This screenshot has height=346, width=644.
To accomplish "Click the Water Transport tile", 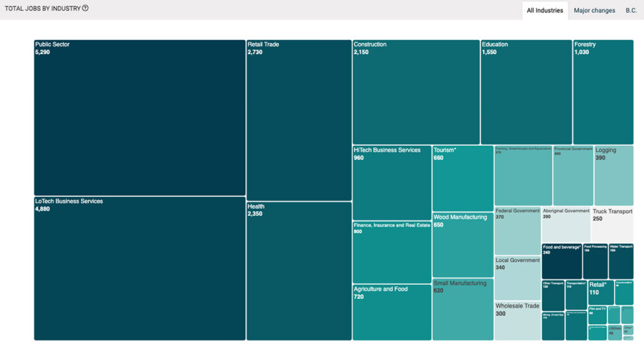I will [621, 261].
